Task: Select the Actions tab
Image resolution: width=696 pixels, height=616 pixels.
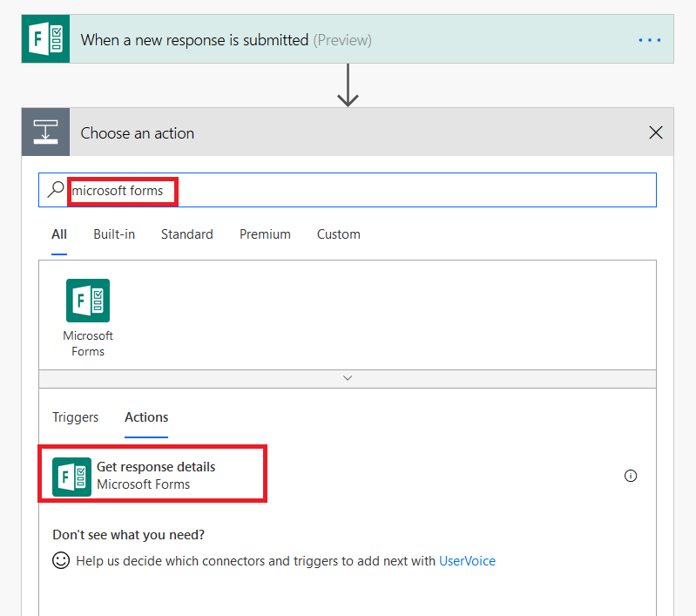Action: pyautogui.click(x=146, y=417)
